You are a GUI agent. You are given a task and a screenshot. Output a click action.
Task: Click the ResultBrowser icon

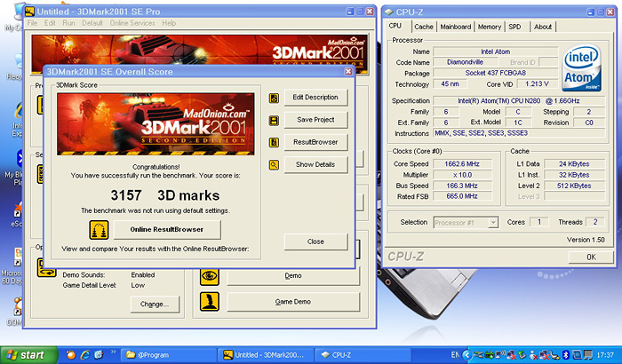[x=274, y=142]
